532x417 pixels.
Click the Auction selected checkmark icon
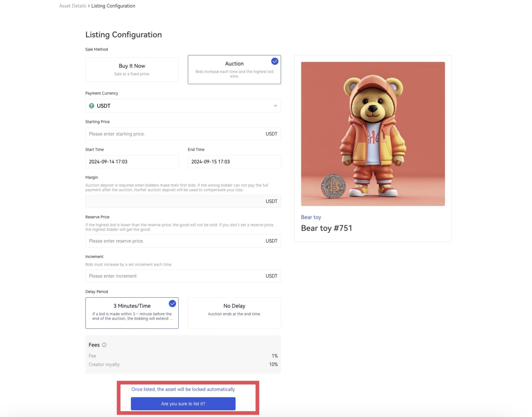(275, 61)
